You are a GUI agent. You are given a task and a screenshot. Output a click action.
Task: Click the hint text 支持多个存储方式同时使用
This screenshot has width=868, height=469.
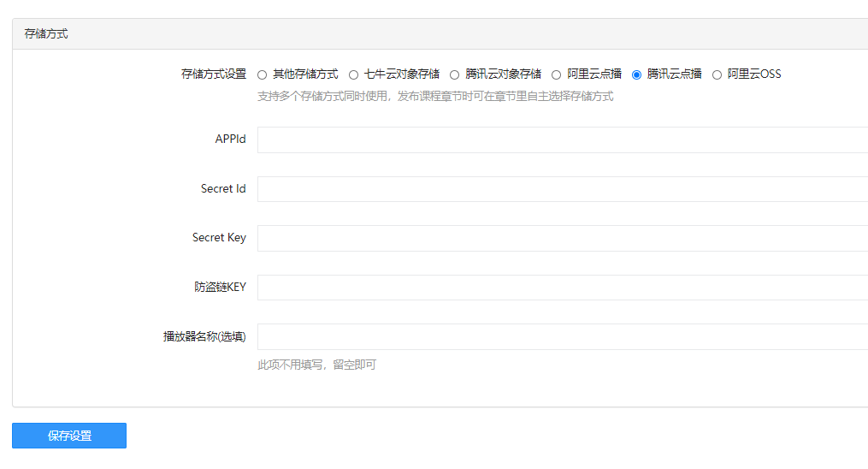(324, 97)
